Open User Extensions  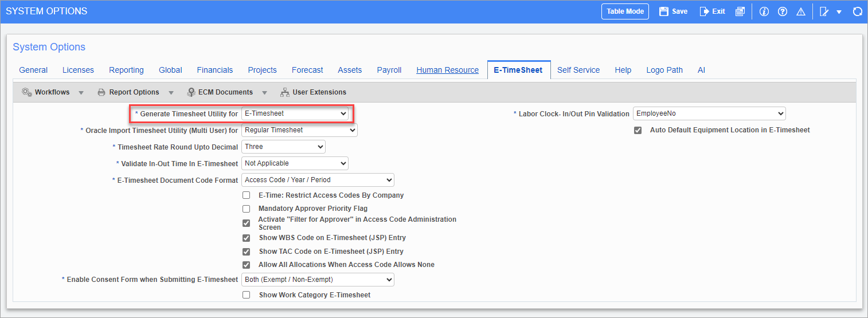[313, 92]
